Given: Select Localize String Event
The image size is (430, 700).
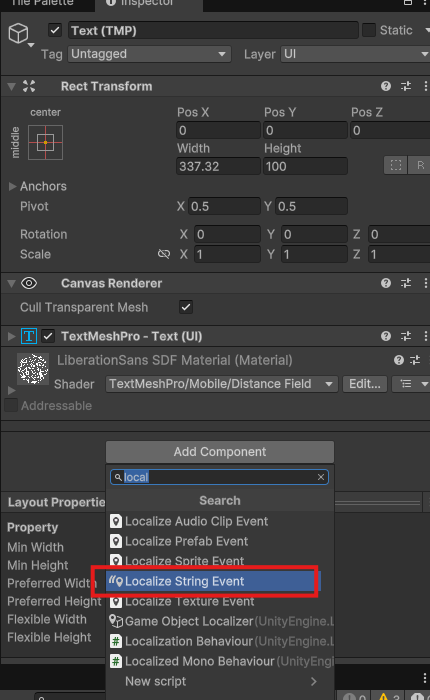Looking at the screenshot, I should click(x=213, y=581).
